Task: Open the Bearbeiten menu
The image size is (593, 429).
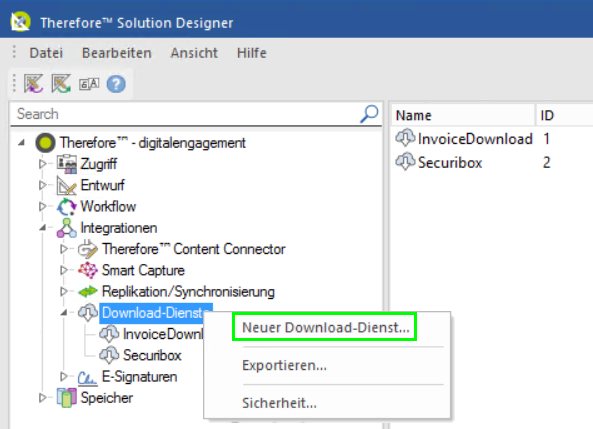Action: [117, 53]
